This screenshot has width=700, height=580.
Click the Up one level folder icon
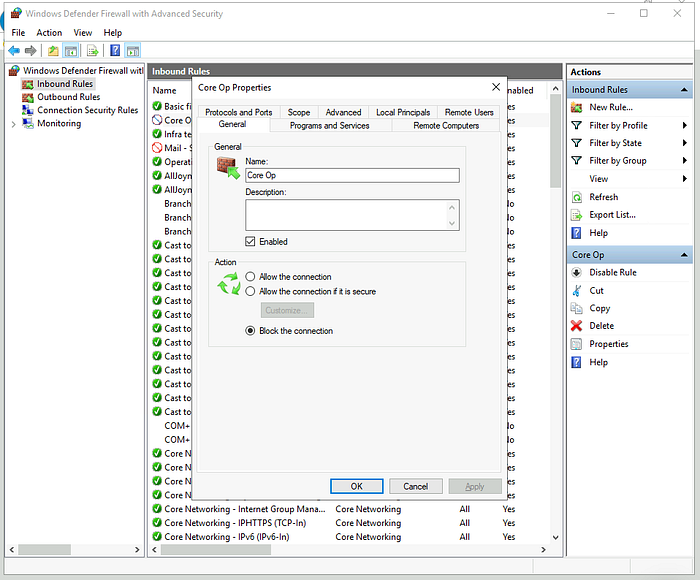(x=53, y=51)
